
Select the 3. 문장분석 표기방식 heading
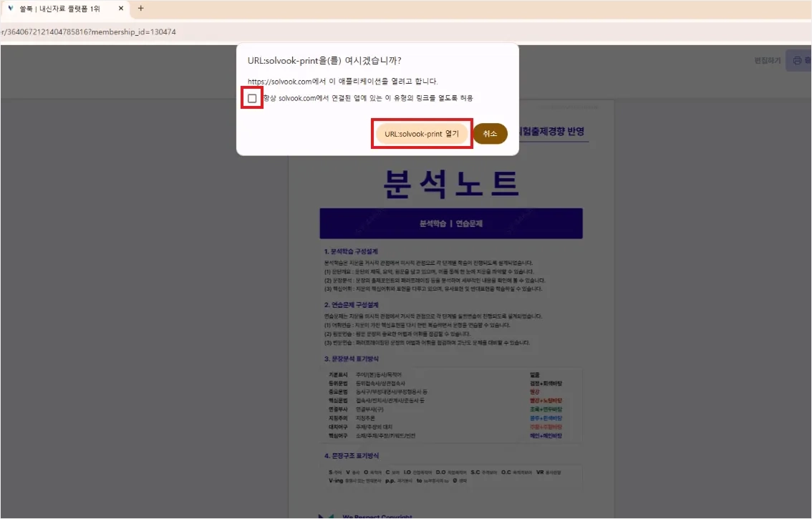coord(351,359)
